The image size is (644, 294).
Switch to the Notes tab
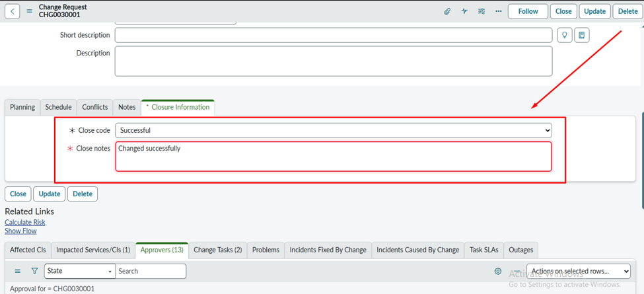click(x=127, y=107)
